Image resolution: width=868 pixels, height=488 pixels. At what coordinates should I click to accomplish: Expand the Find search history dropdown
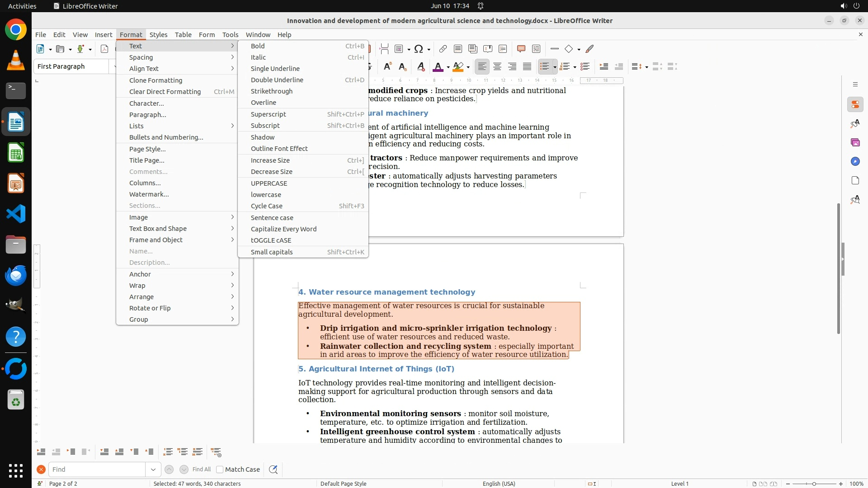(153, 469)
